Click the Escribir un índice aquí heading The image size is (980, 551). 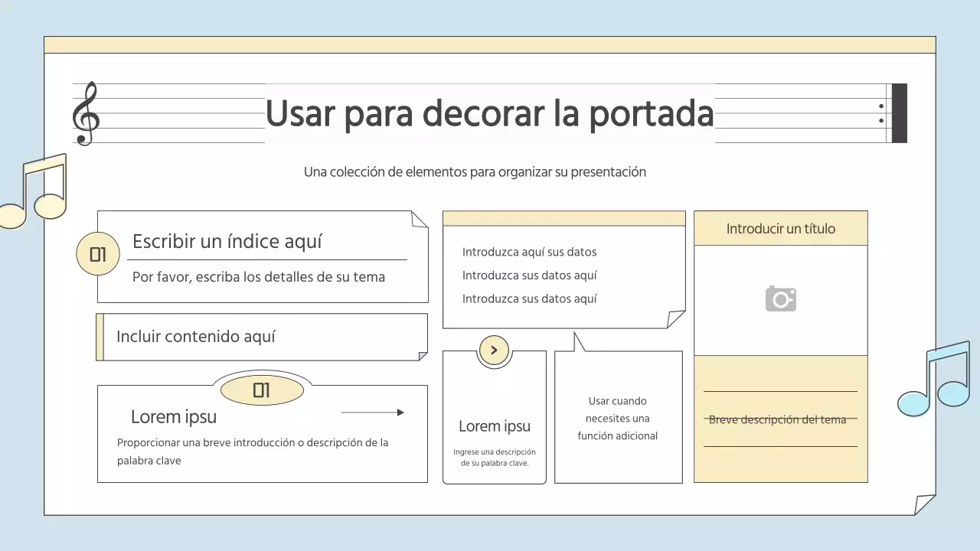point(228,240)
